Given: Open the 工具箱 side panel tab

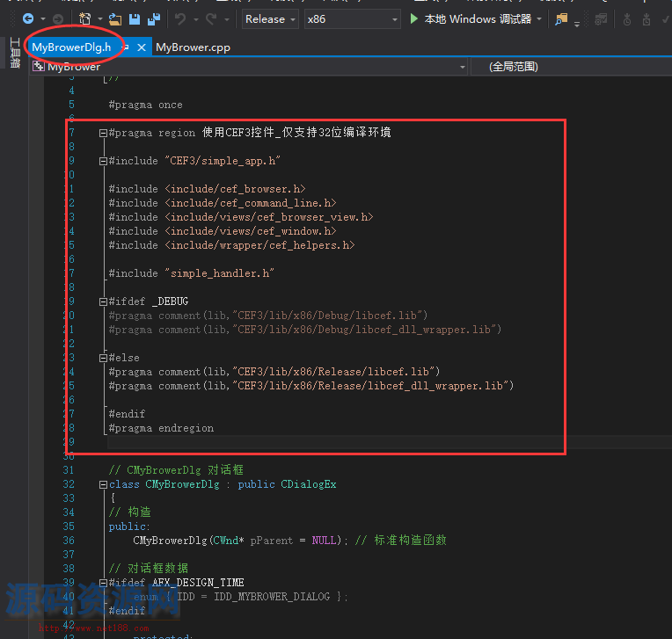Looking at the screenshot, I should click(x=15, y=53).
